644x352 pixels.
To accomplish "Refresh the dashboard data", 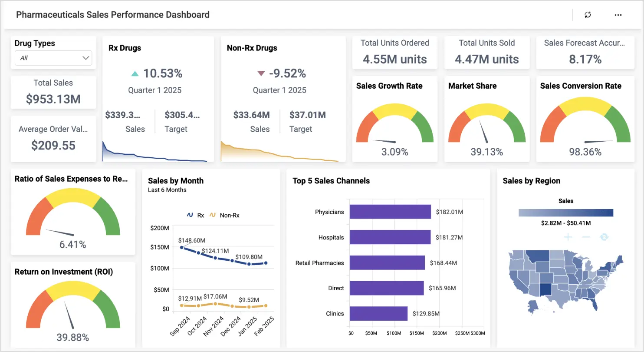I will (x=587, y=14).
